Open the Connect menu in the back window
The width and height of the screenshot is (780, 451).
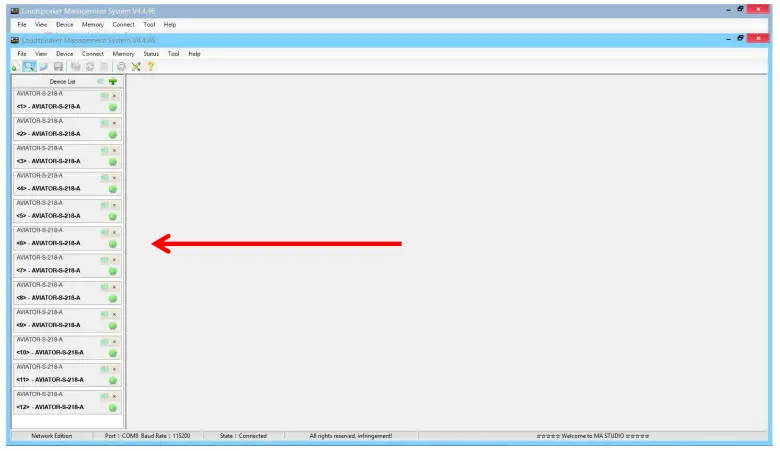tap(123, 24)
